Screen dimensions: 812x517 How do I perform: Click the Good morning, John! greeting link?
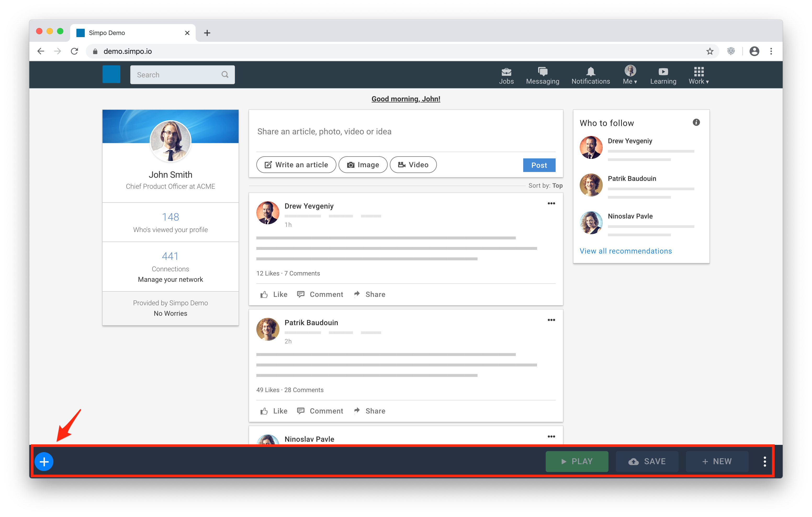[406, 99]
